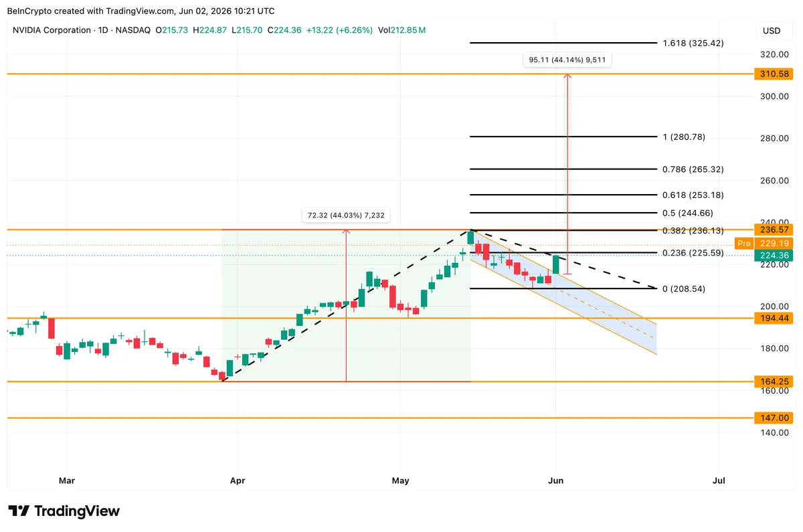Click the TradingView logo at bottom left
The height and width of the screenshot is (532, 803).
64,511
